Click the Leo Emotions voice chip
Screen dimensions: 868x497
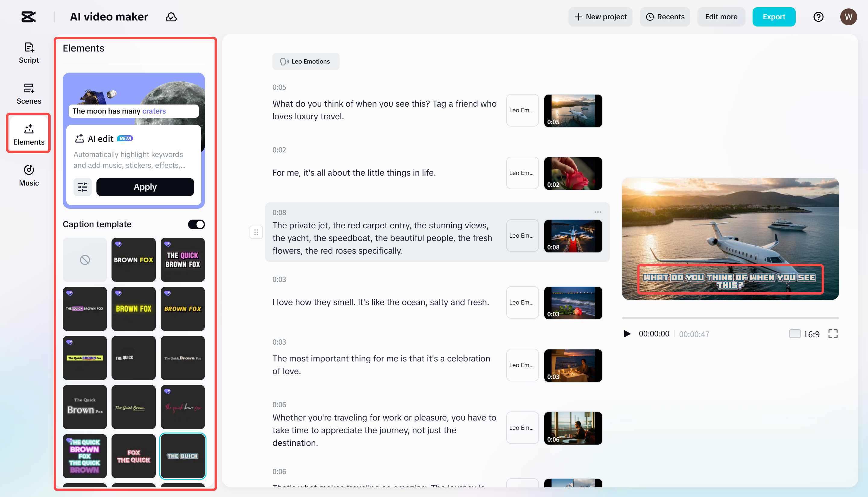306,61
